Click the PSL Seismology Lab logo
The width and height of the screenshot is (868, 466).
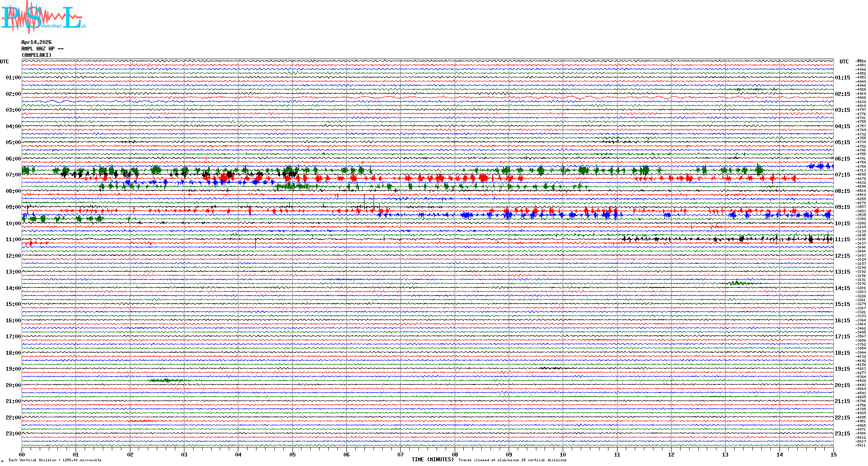coord(43,17)
